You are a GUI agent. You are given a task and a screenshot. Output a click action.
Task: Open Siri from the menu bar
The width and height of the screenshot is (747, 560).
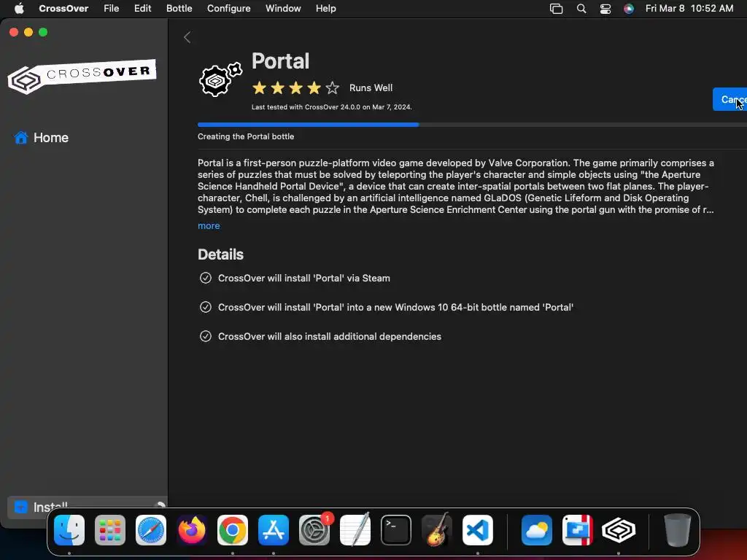tap(629, 9)
